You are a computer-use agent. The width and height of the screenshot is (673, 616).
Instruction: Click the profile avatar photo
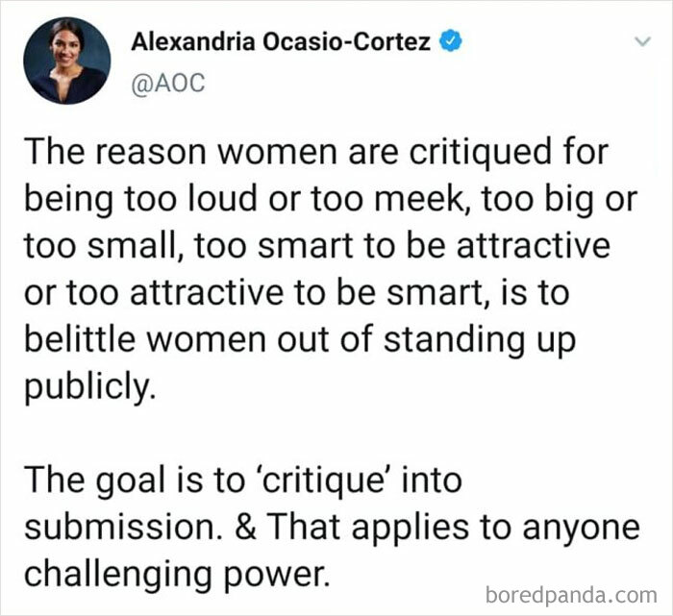[x=66, y=58]
